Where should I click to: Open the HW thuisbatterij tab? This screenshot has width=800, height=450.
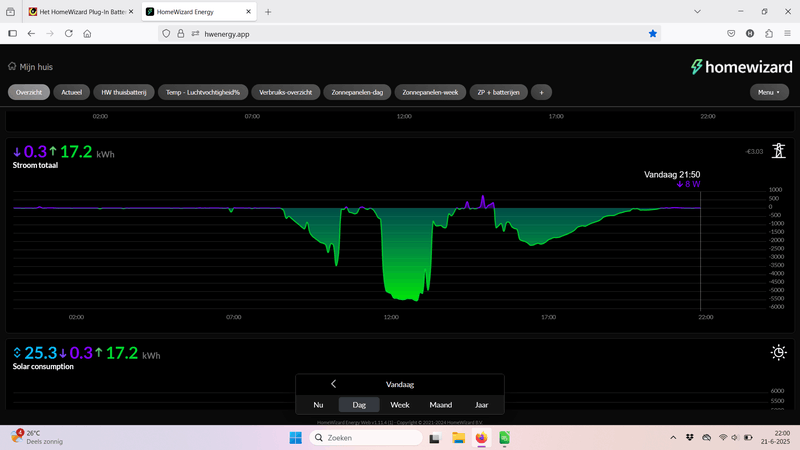124,92
